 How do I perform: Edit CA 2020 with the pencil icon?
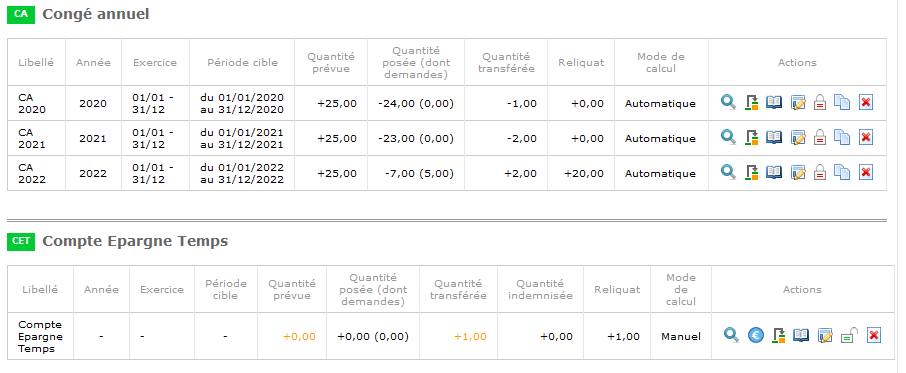(798, 103)
